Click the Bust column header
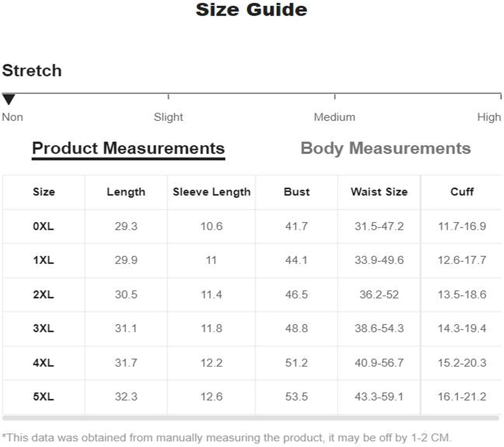The image size is (504, 447). click(x=297, y=192)
